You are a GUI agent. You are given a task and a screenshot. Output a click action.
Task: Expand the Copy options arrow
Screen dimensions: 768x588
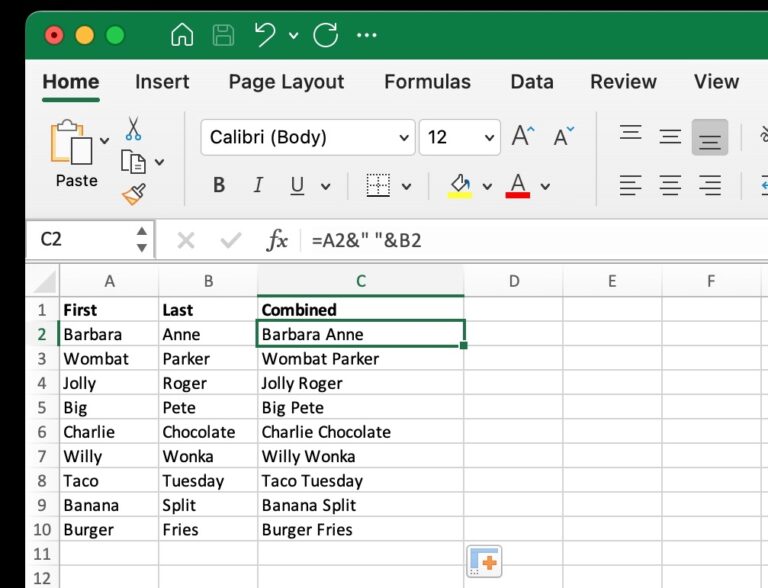click(159, 162)
